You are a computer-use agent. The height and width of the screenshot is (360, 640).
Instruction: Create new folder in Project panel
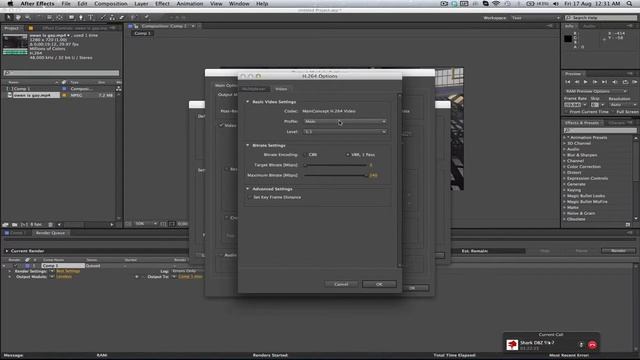click(x=15, y=224)
